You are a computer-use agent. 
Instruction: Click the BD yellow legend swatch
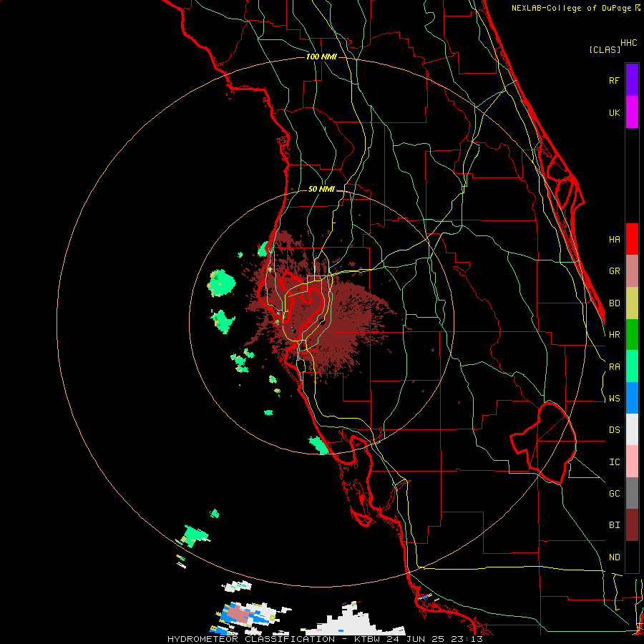click(632, 303)
